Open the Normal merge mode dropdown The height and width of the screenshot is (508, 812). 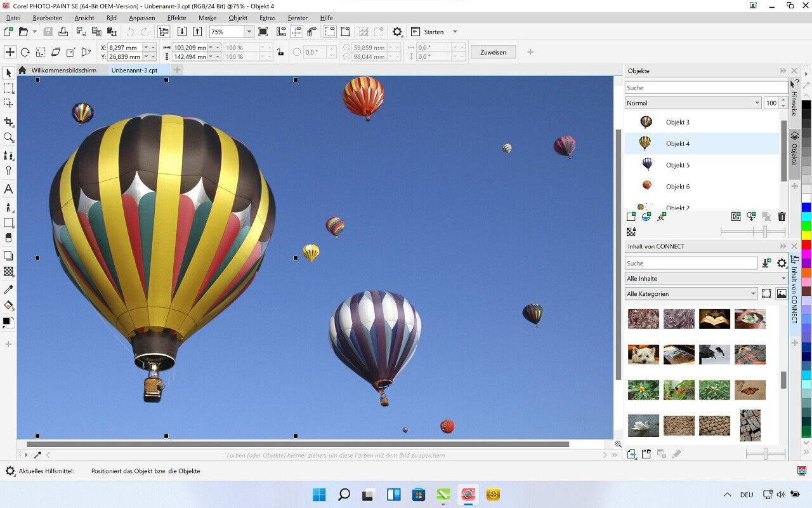(x=693, y=103)
